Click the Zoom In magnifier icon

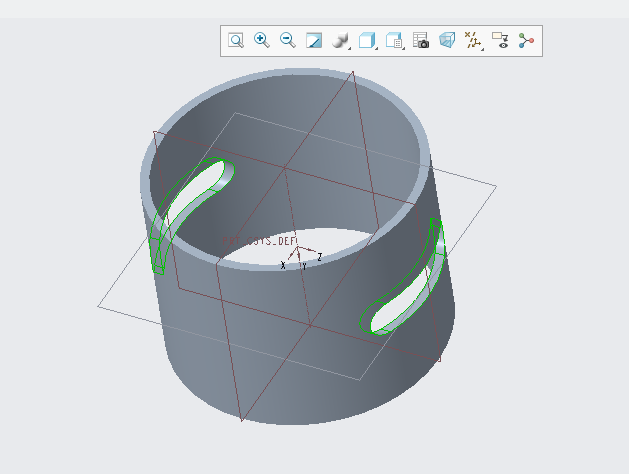(262, 41)
